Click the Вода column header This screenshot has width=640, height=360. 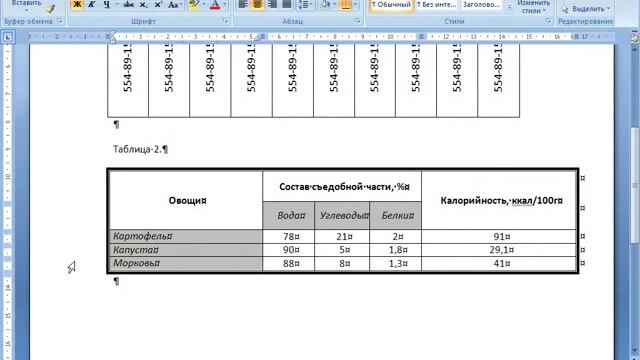pyautogui.click(x=289, y=216)
